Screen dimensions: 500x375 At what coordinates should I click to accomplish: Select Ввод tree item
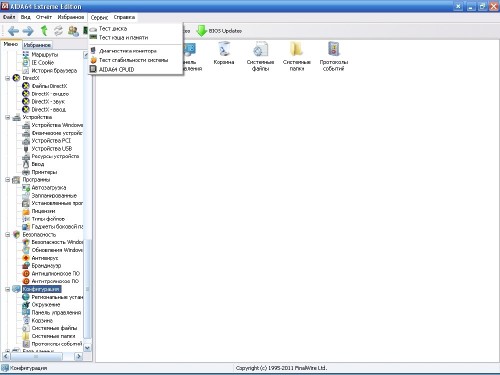pos(38,164)
